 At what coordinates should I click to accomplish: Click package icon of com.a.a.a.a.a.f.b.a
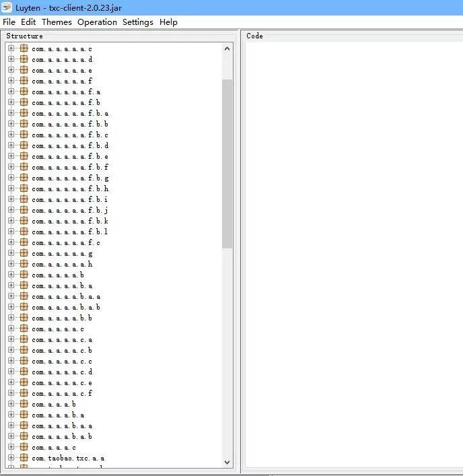pyautogui.click(x=24, y=113)
